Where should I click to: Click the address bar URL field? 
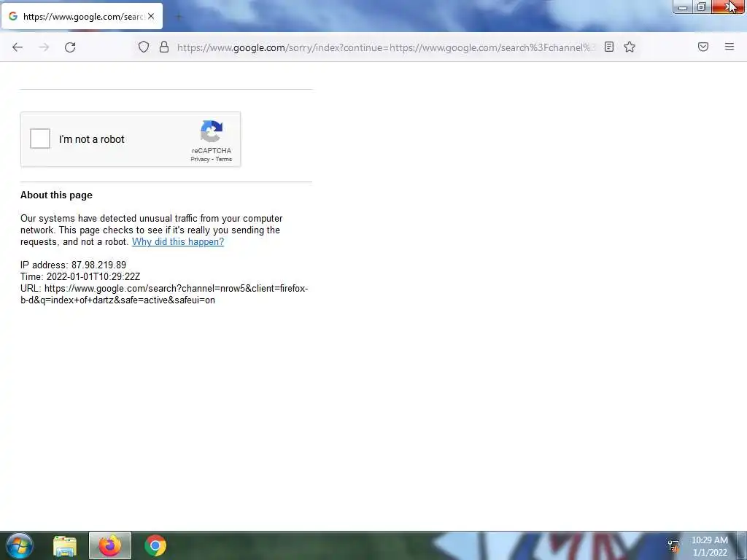click(x=386, y=47)
